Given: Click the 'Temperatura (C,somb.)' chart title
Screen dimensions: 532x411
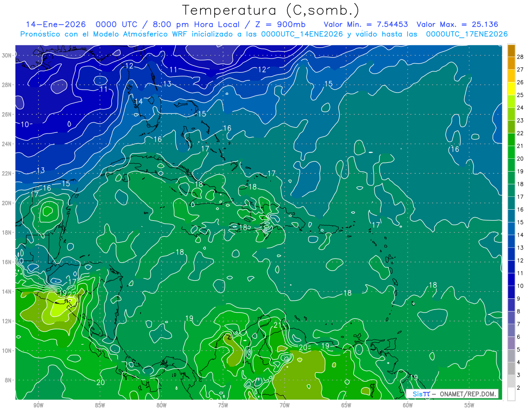Looking at the screenshot, I should pyautogui.click(x=271, y=10).
